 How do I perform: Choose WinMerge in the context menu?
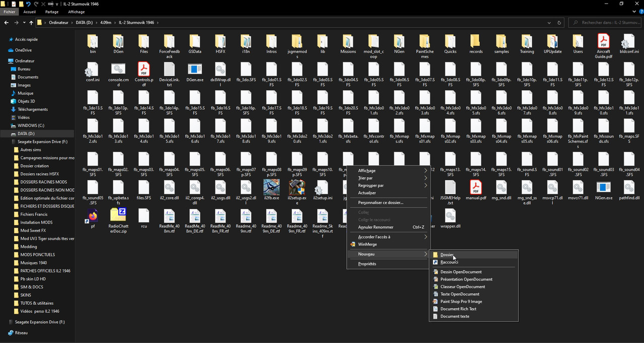click(x=388, y=244)
